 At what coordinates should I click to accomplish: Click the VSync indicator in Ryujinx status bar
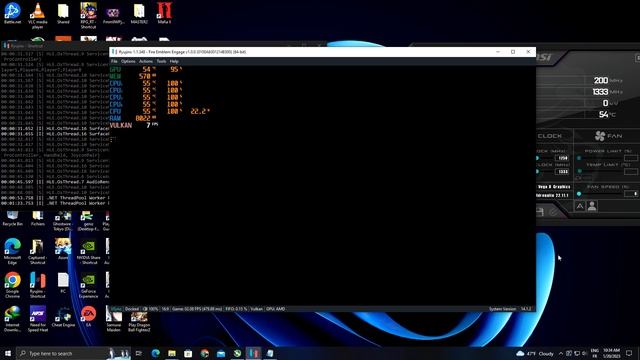point(116,309)
